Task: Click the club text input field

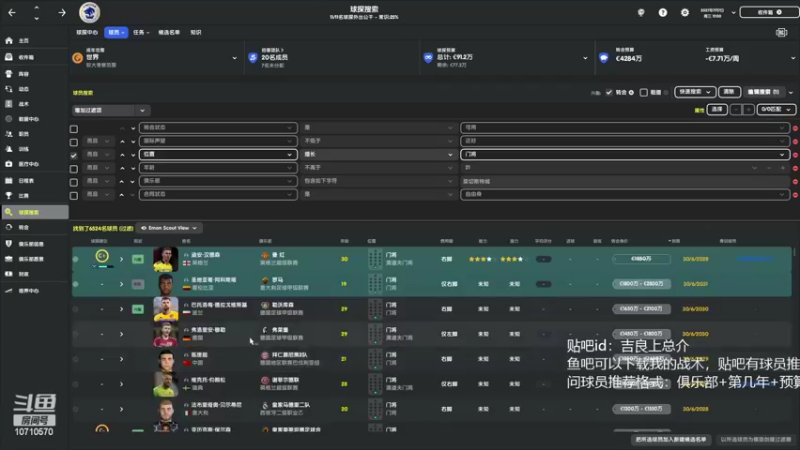Action: (x=625, y=181)
